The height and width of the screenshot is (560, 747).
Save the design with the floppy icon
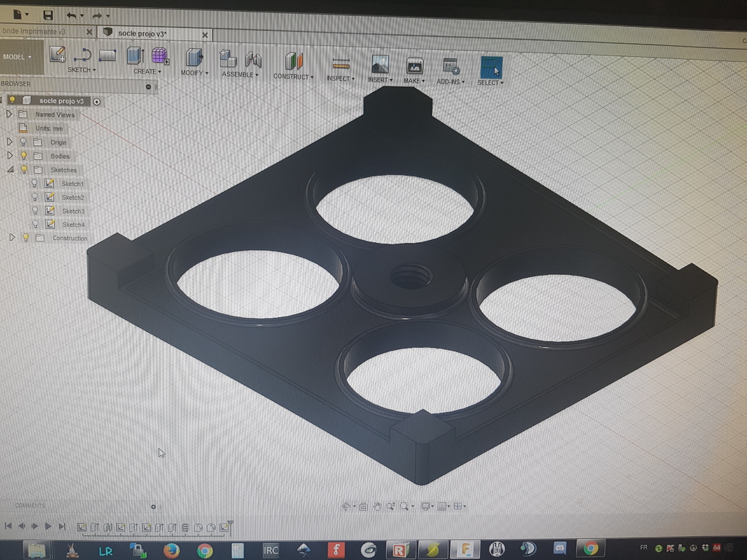pos(47,15)
